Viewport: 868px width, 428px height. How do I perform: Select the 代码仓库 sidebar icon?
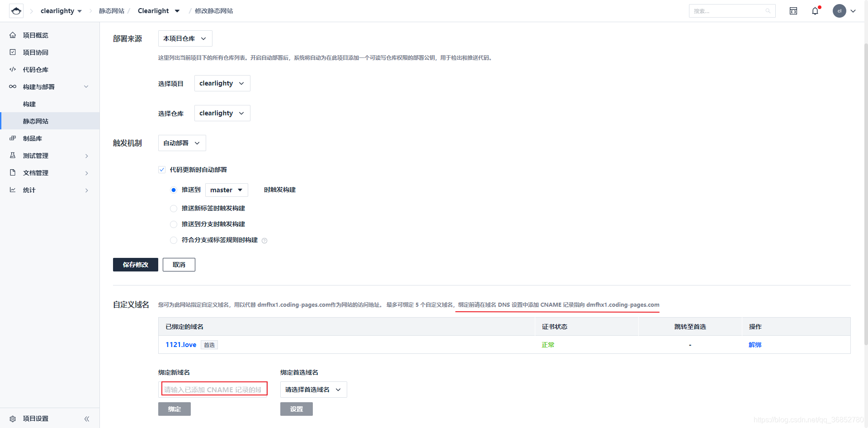[x=13, y=69]
